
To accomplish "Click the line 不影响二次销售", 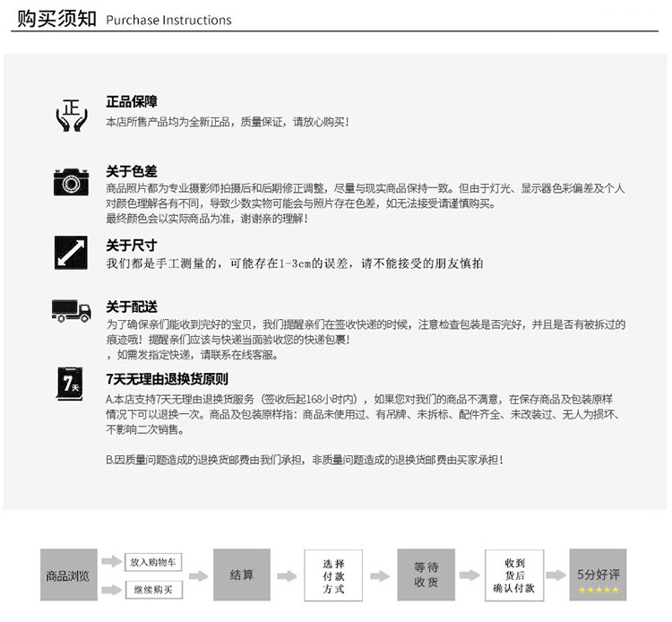I will click(145, 429).
